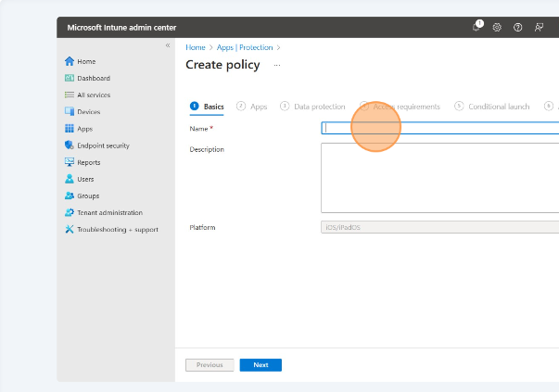
Task: Switch to the Apps wizard step
Action: (x=252, y=107)
